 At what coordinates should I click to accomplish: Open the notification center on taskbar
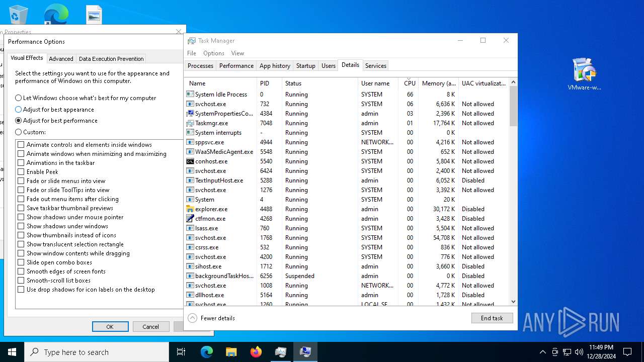point(627,352)
